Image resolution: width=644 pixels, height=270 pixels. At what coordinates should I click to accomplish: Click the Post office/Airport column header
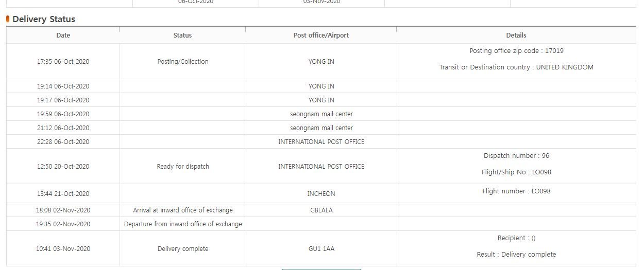tap(321, 35)
